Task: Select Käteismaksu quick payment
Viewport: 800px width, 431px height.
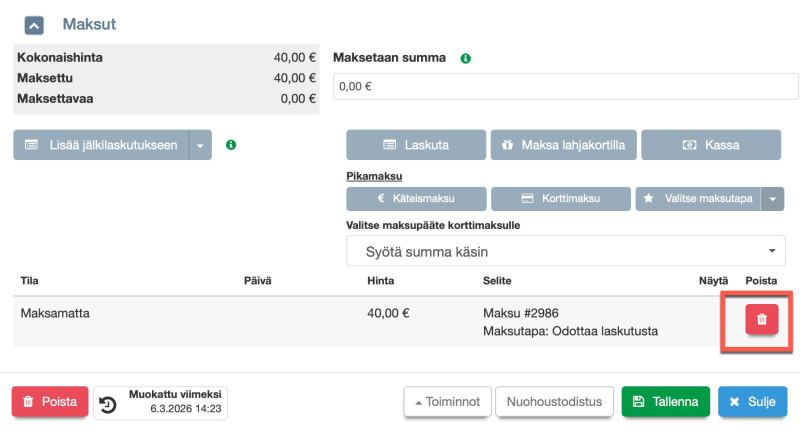Action: coord(416,199)
